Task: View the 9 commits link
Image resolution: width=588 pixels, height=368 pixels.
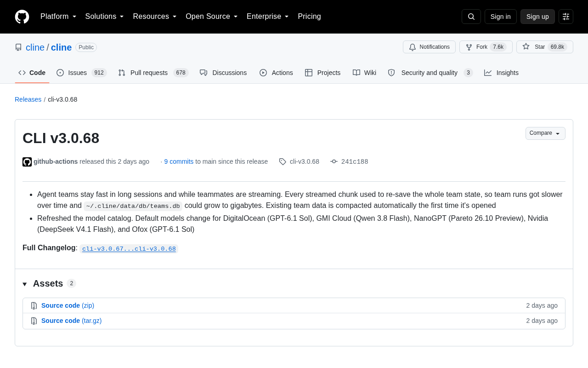Action: click(x=179, y=161)
